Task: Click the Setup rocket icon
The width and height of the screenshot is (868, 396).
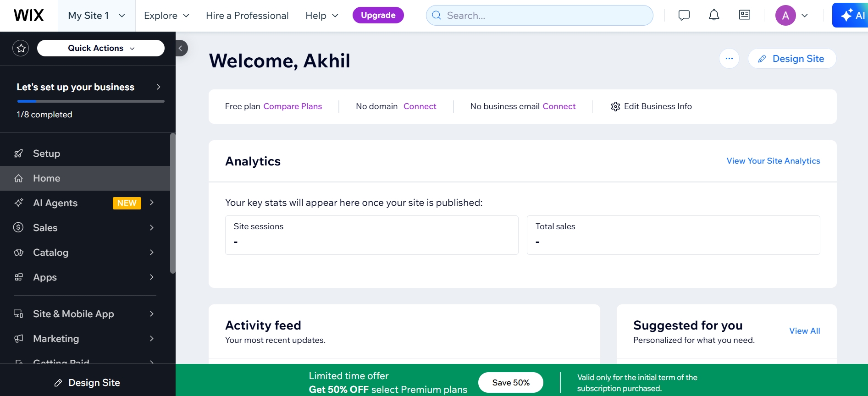Action: [x=19, y=154]
